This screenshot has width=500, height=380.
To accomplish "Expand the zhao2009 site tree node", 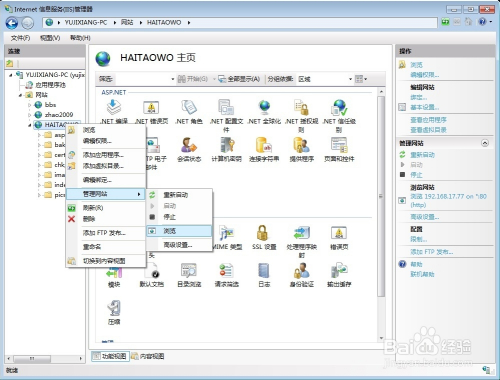I will click(30, 115).
